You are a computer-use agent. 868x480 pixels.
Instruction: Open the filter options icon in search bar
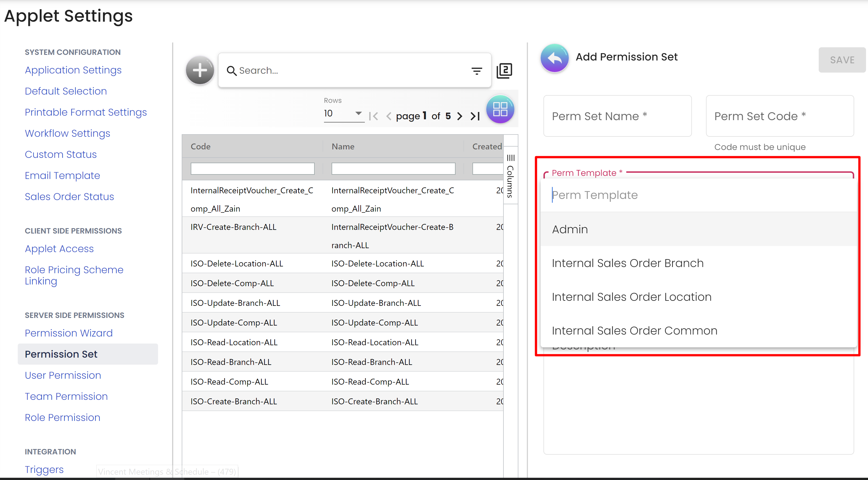coord(476,71)
